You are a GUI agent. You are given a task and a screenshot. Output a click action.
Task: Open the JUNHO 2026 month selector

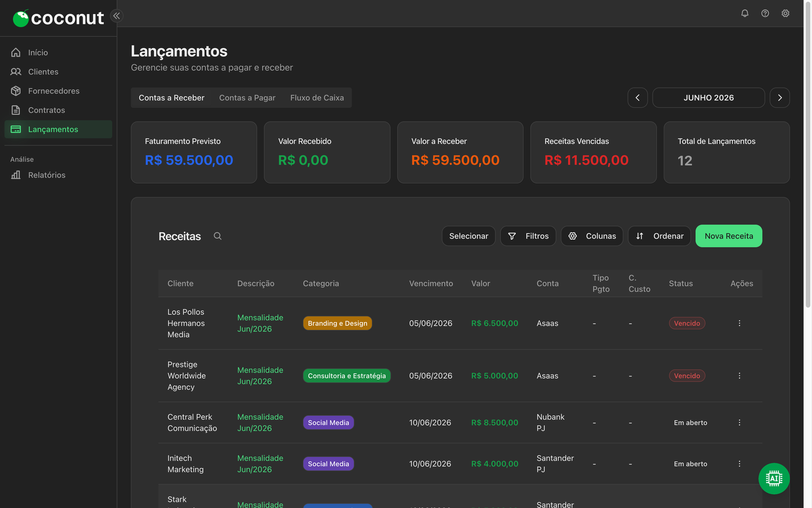click(708, 98)
